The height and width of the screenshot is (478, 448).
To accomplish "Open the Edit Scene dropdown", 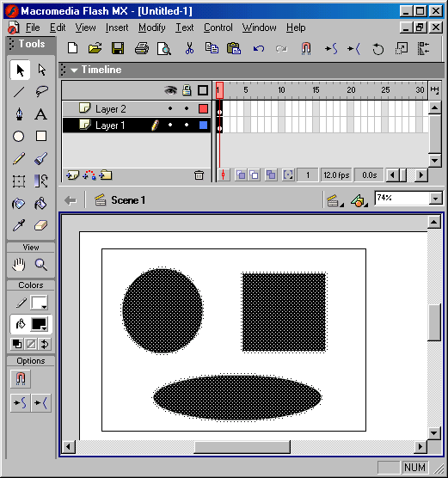I will click(334, 200).
